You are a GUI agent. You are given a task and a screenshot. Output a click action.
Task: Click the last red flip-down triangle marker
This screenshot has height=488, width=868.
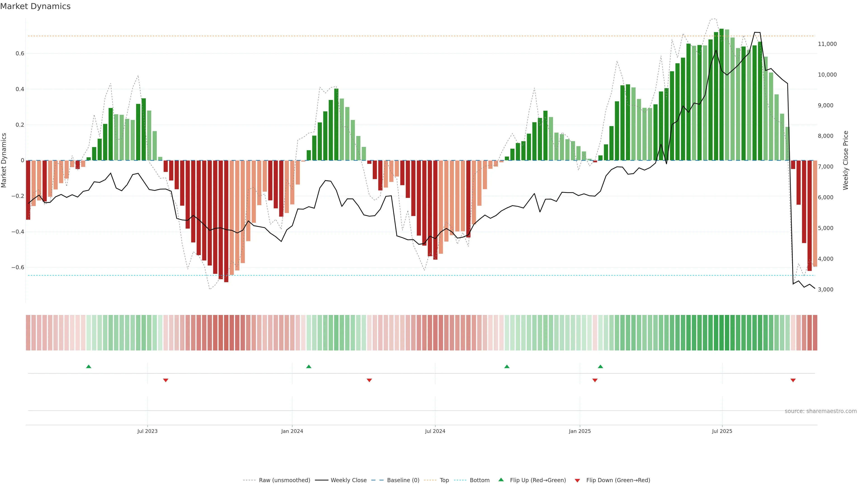coord(793,380)
